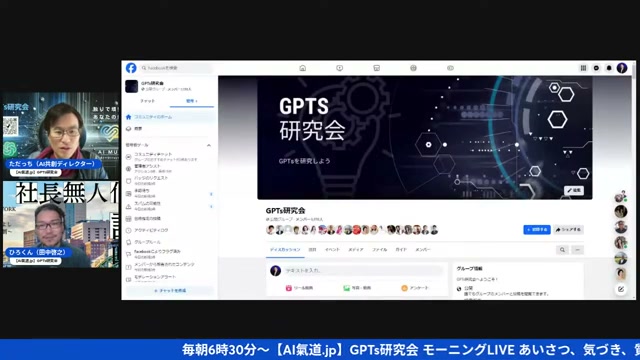Select the 注目 tab
This screenshot has height=360, width=640.
click(x=312, y=249)
